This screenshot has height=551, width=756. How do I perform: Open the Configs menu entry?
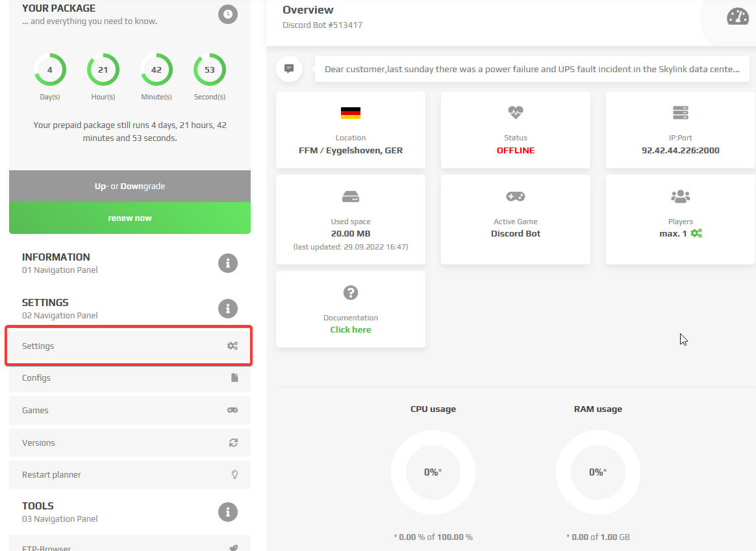[x=130, y=378]
